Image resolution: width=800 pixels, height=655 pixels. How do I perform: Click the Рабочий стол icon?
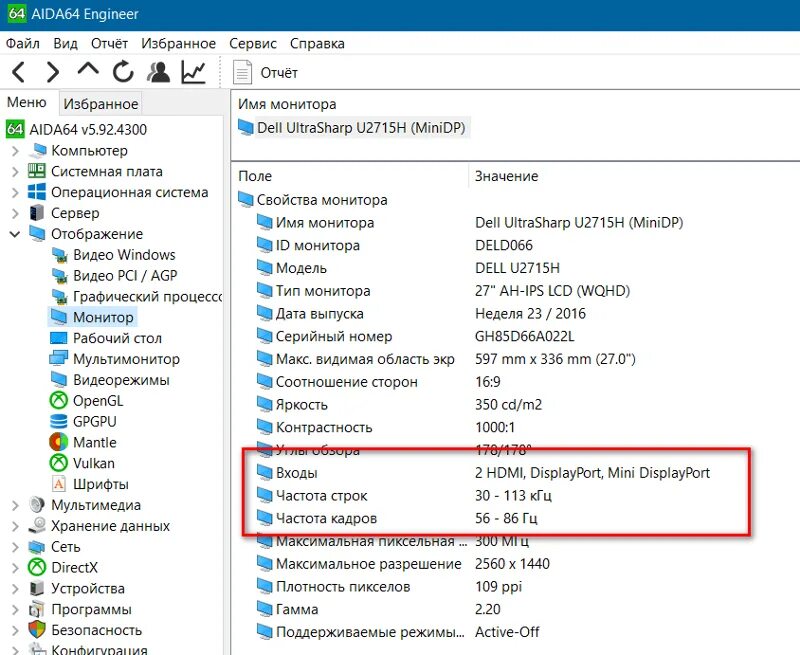[59, 338]
